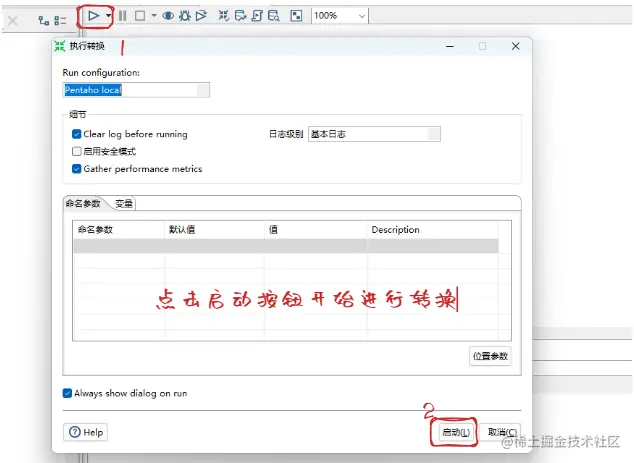Click the tree hierarchy view icon
Image resolution: width=634 pixels, height=463 pixels.
(x=44, y=20)
